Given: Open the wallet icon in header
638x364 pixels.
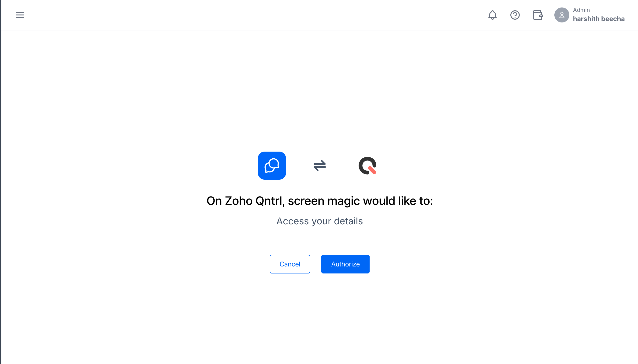Looking at the screenshot, I should tap(537, 15).
